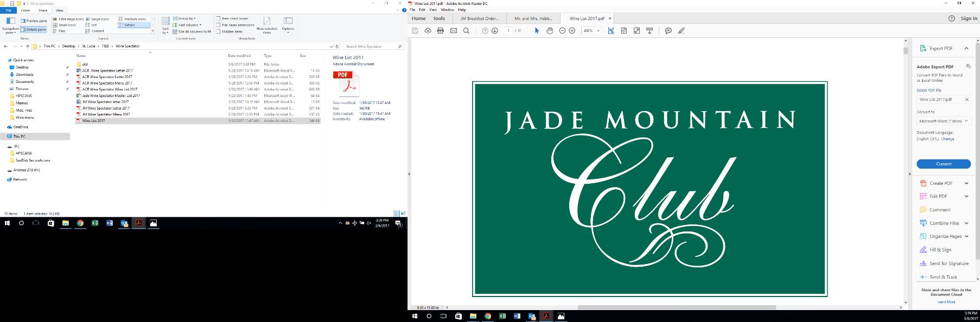Enter full screen mode icon in Acrobat

[x=637, y=31]
